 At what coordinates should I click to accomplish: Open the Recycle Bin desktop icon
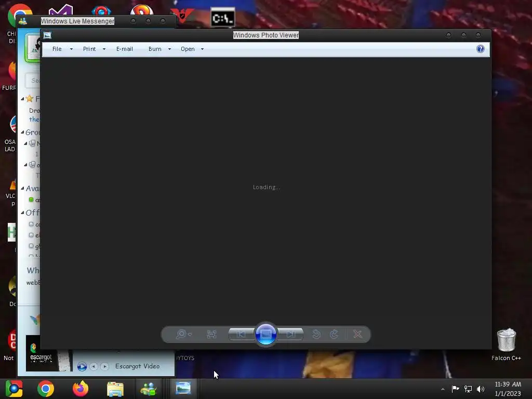click(x=506, y=344)
